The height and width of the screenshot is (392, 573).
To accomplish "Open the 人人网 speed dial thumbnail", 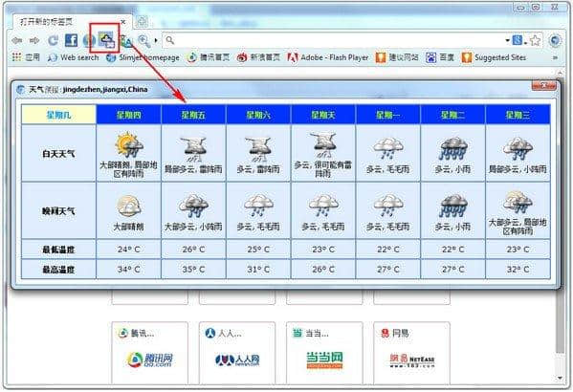I will [237, 353].
